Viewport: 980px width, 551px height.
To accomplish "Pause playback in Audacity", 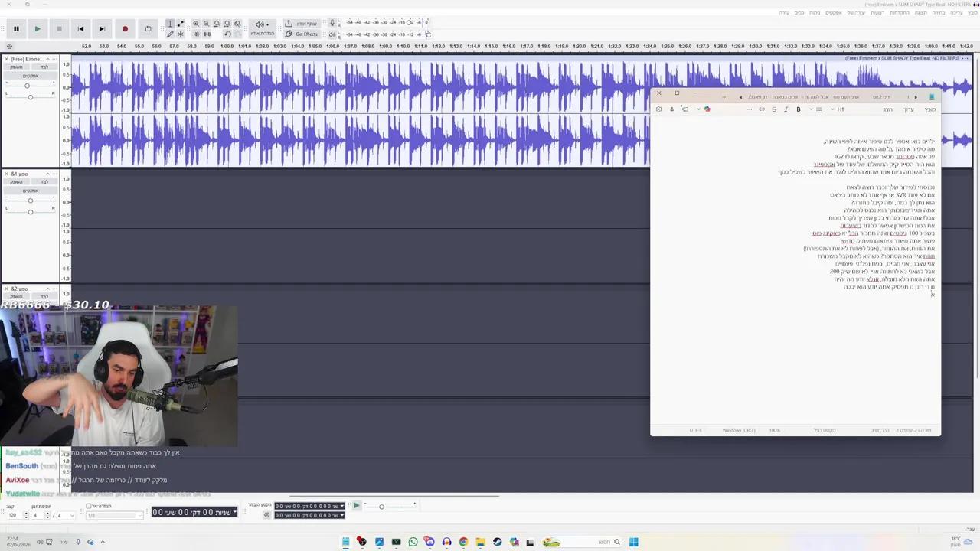I will (x=16, y=29).
